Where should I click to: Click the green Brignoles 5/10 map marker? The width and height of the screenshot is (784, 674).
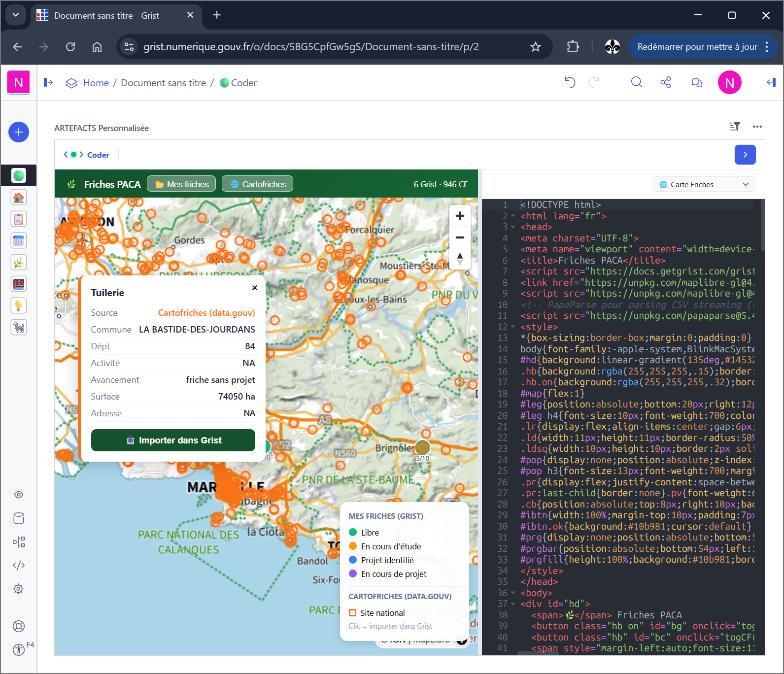[422, 447]
